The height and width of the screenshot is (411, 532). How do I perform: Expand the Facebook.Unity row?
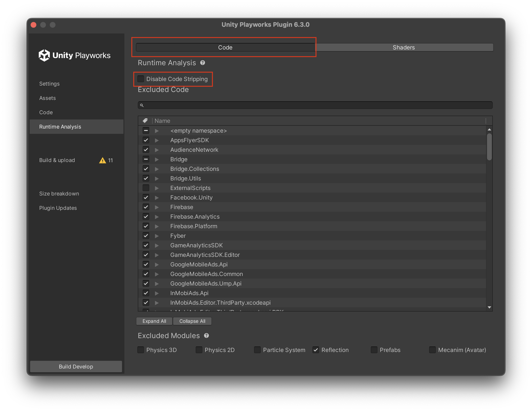click(157, 198)
